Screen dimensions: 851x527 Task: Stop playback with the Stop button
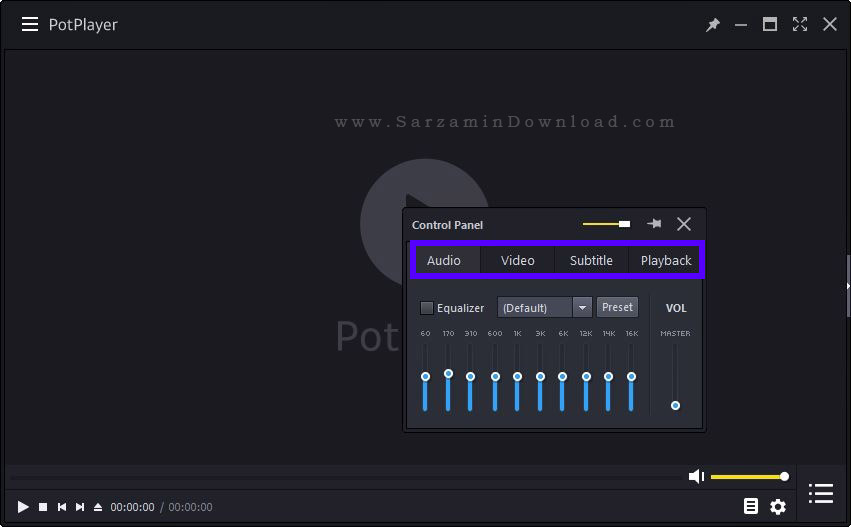click(x=43, y=507)
